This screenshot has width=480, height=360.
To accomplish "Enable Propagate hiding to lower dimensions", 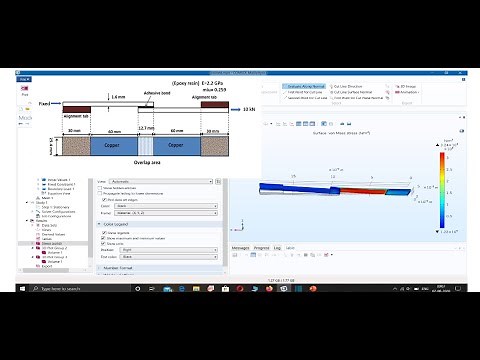I will tap(100, 193).
